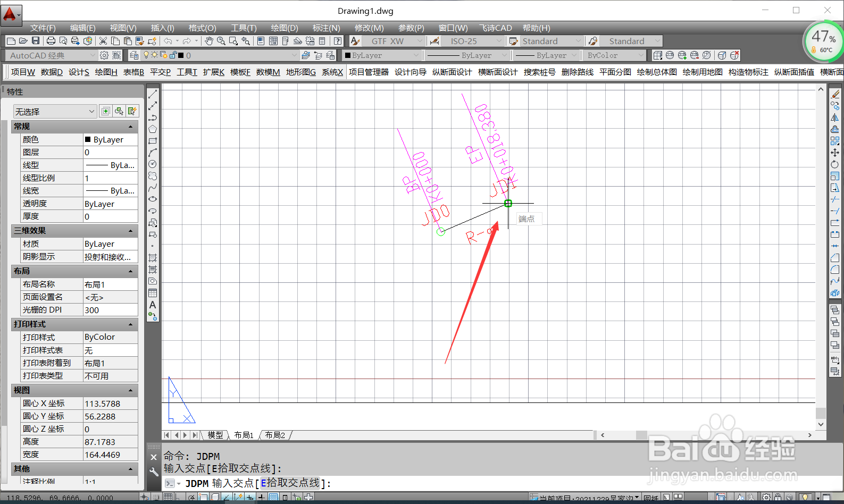Collapse the 三维效果 properties section
This screenshot has height=504, width=844.
(131, 231)
